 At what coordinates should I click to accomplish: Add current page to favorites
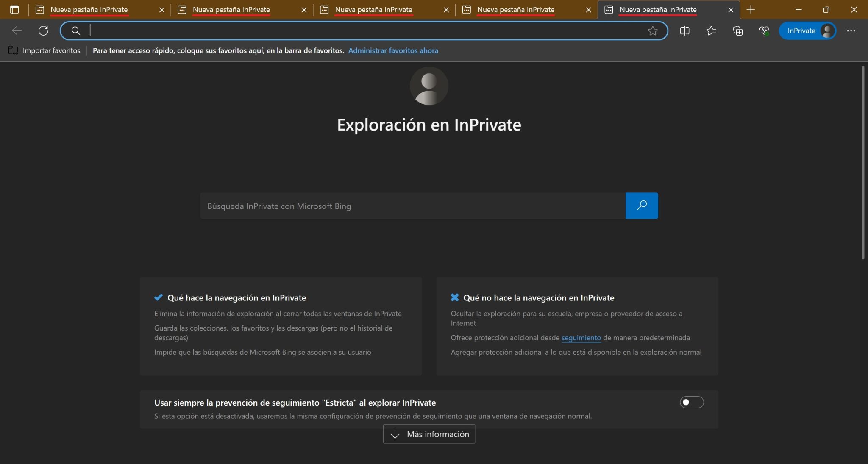click(652, 31)
